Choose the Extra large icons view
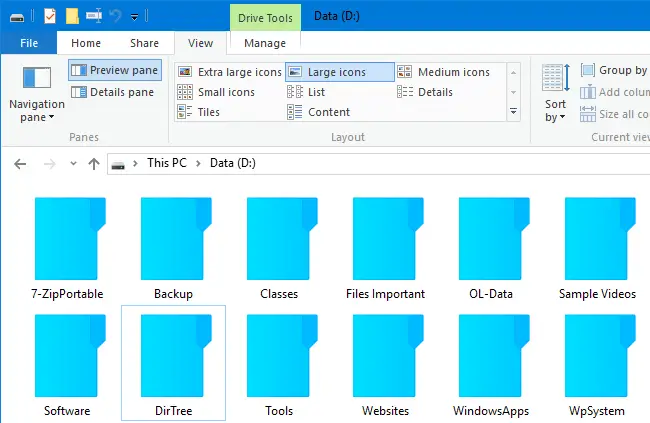 [x=229, y=72]
